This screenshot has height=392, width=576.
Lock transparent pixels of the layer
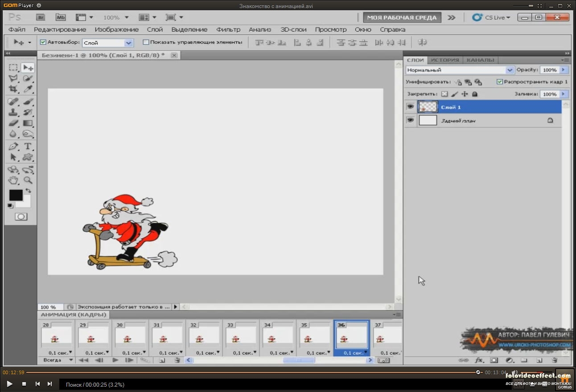tap(444, 94)
